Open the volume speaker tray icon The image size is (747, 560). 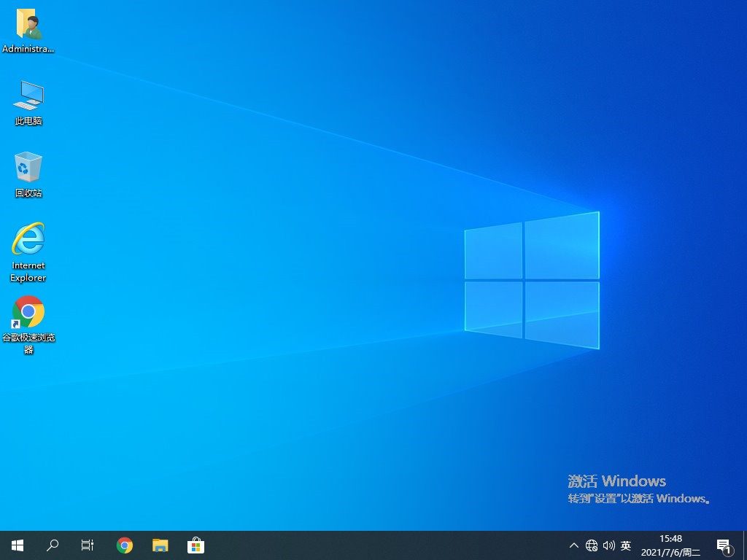tap(608, 545)
